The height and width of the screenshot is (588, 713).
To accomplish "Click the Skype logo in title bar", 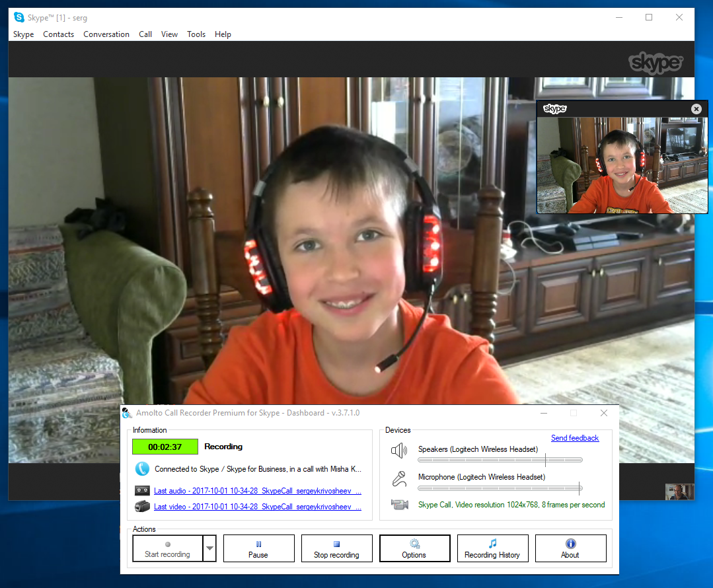I will pos(19,17).
